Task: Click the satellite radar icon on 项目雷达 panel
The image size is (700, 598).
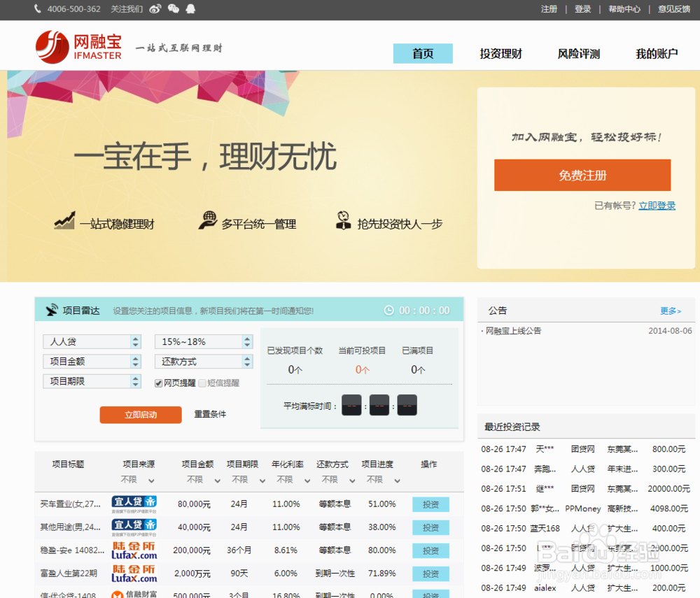Action: pos(51,309)
